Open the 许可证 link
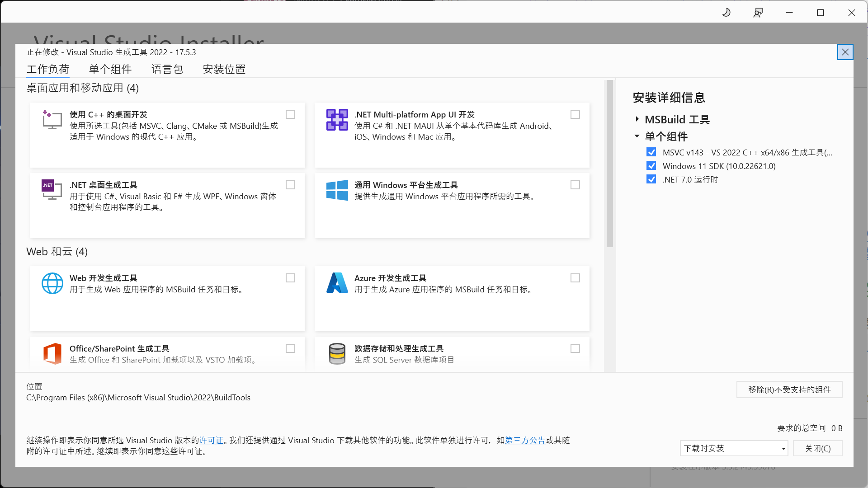Screen dimensions: 868x488 pyautogui.click(x=212, y=440)
